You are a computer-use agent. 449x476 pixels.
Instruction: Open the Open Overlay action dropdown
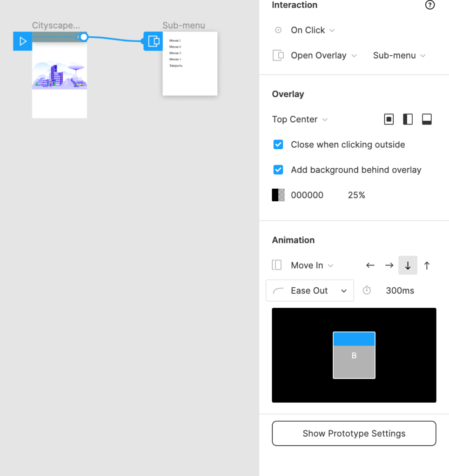pyautogui.click(x=323, y=56)
